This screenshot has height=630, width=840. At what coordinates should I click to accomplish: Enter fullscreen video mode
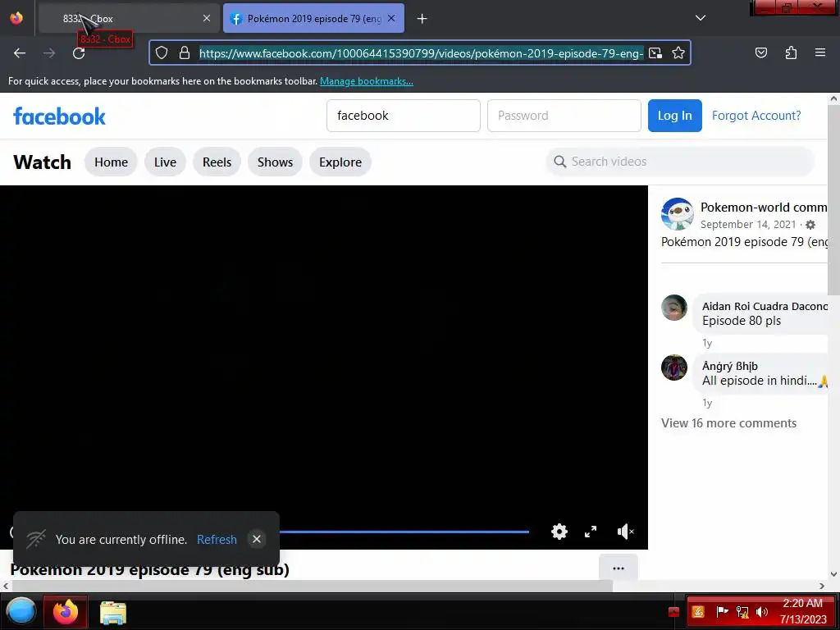coord(591,532)
